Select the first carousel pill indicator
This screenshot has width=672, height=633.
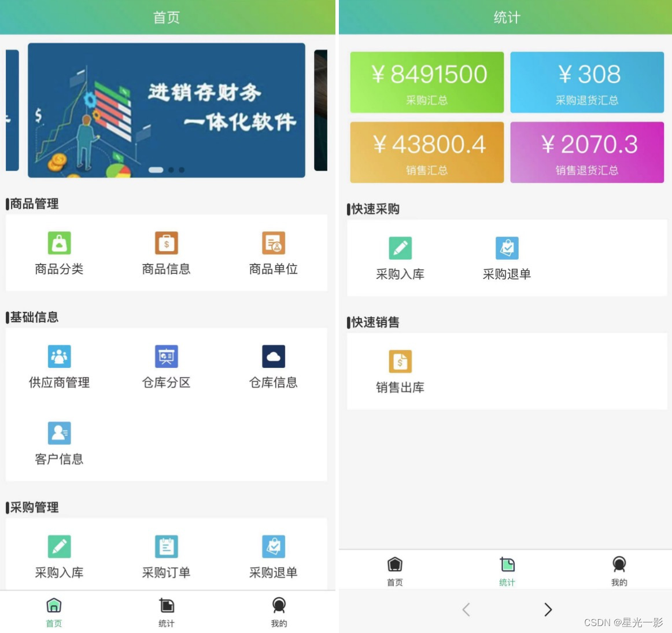click(156, 170)
